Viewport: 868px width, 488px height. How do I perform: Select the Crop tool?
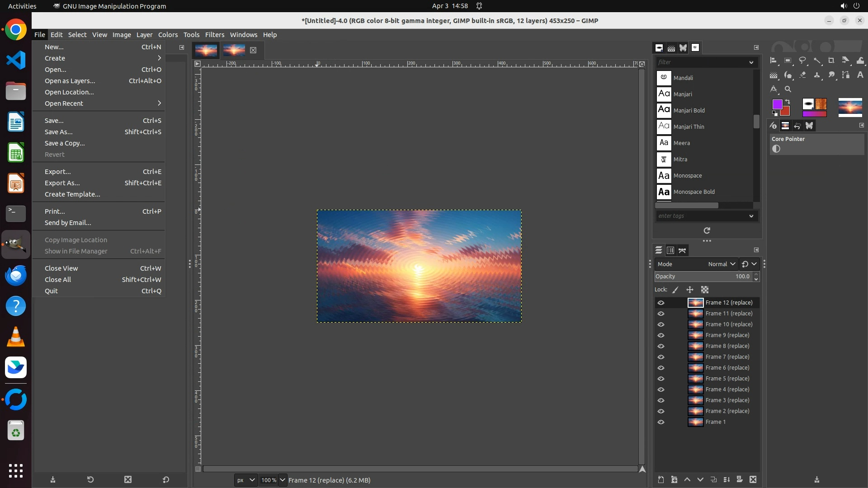(831, 60)
